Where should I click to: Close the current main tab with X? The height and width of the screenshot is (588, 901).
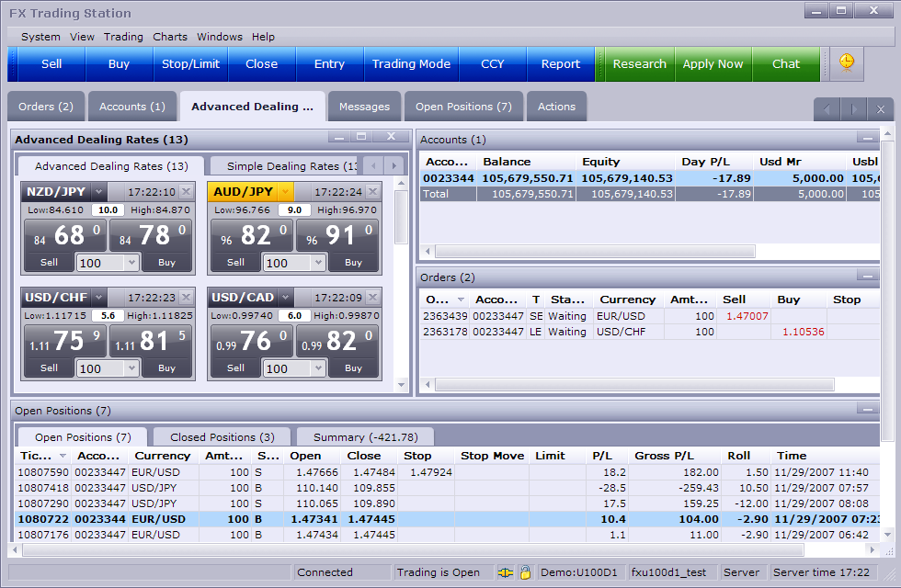click(881, 109)
